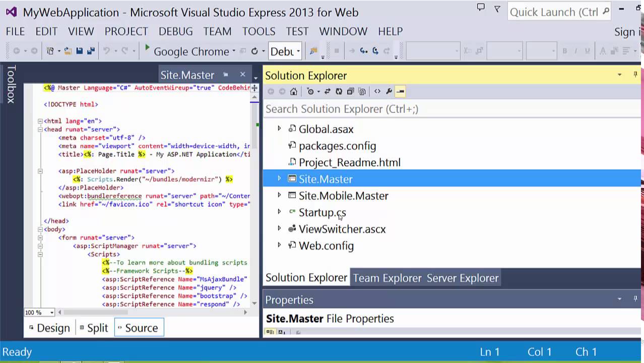
Task: Click the Undo arrow icon
Action: point(106,51)
